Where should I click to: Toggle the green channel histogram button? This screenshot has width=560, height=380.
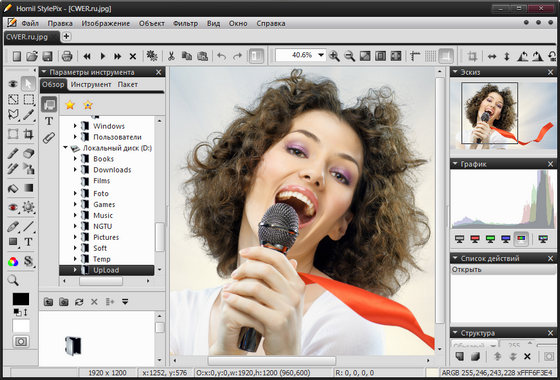tap(490, 239)
